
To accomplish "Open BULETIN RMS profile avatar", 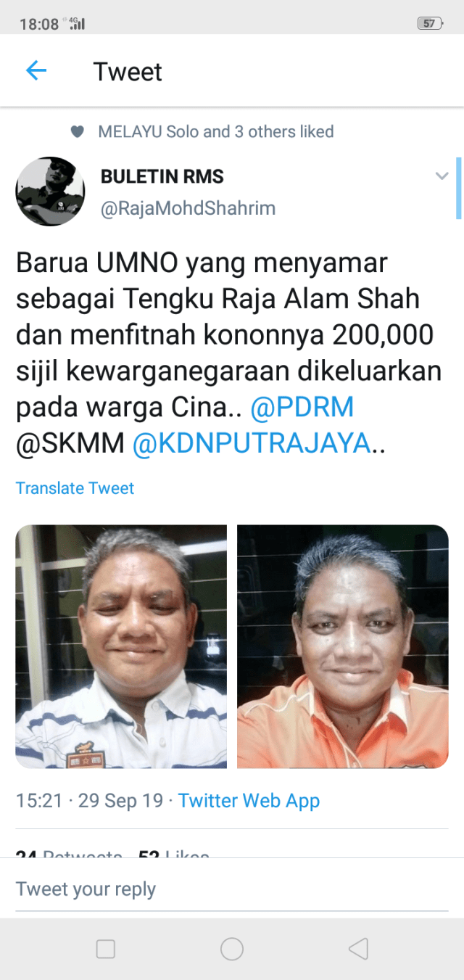I will (x=50, y=192).
